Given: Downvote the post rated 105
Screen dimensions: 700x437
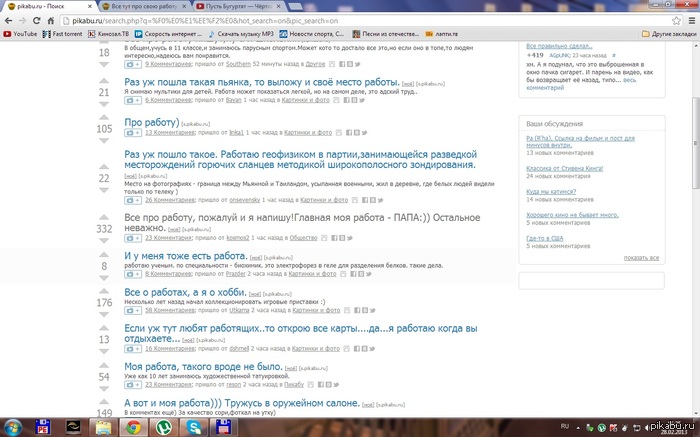Looking at the screenshot, I should (104, 140).
